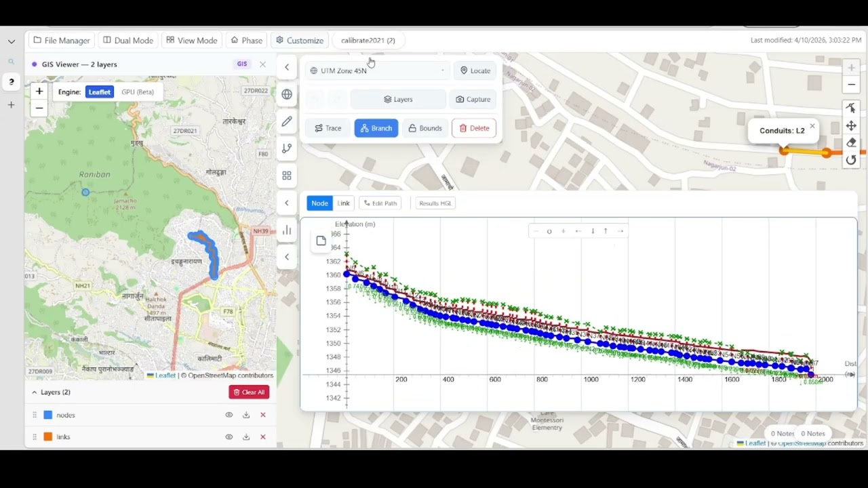Image resolution: width=868 pixels, height=488 pixels.
Task: Open the View Mode menu
Action: [x=192, y=41]
